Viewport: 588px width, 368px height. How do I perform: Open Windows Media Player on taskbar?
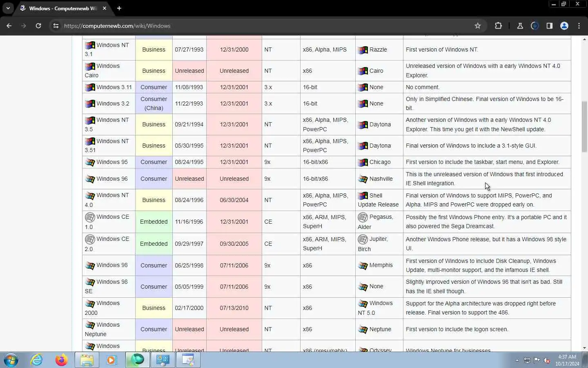[112, 360]
